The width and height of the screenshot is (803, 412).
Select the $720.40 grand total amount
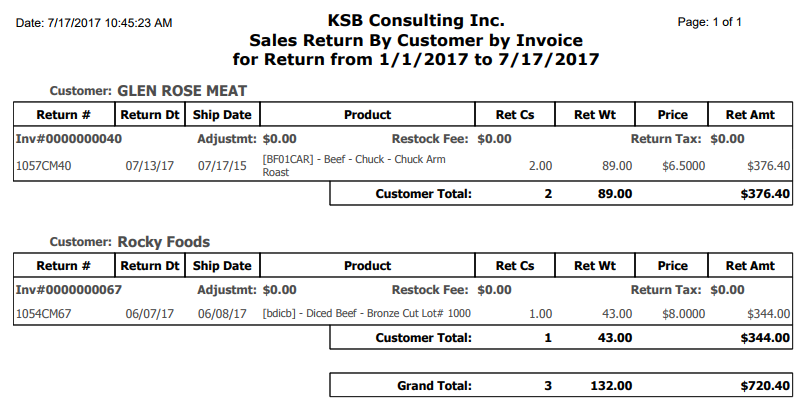tap(765, 385)
